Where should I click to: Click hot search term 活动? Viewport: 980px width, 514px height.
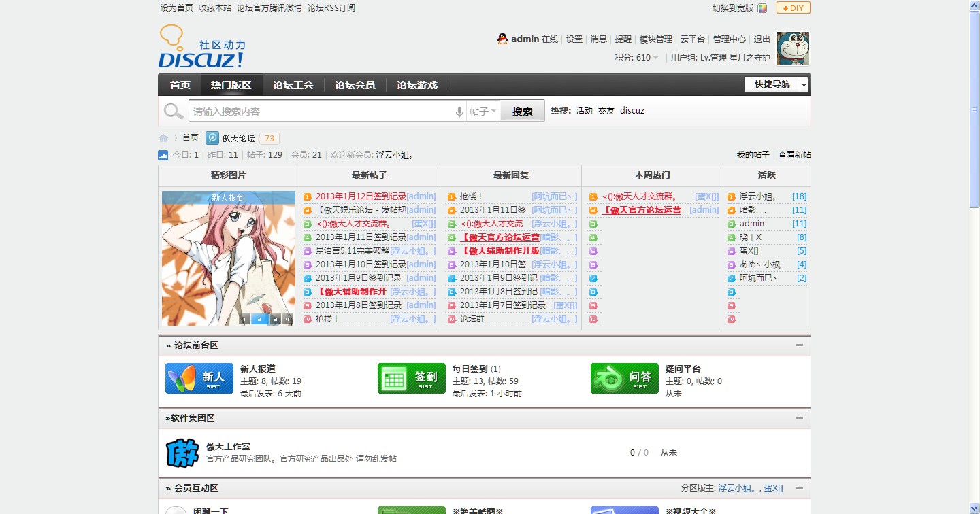(585, 111)
